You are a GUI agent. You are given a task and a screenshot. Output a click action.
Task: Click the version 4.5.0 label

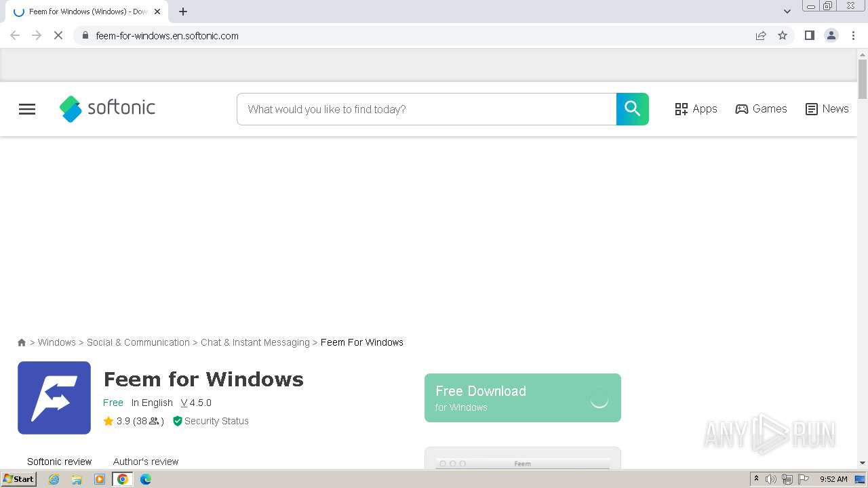point(196,403)
